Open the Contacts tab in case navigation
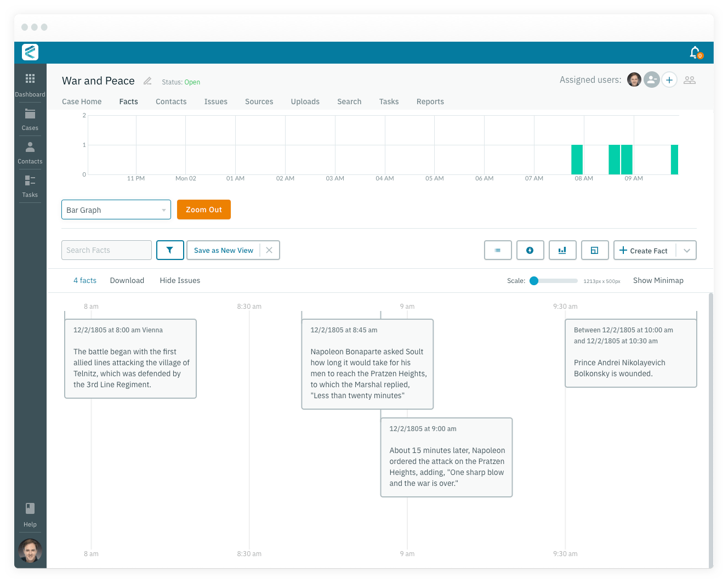728x583 pixels. 171,101
